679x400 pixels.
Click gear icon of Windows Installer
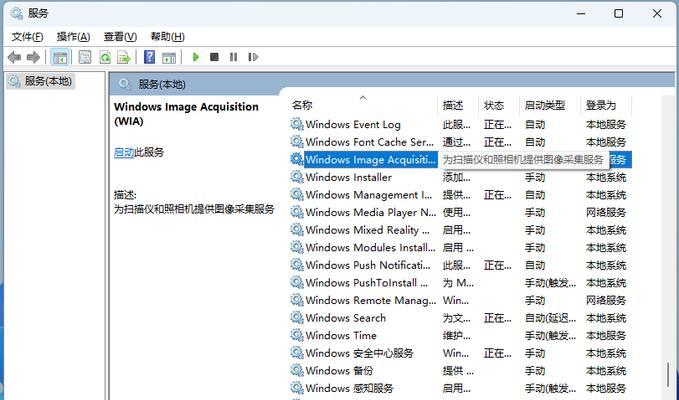pos(297,177)
